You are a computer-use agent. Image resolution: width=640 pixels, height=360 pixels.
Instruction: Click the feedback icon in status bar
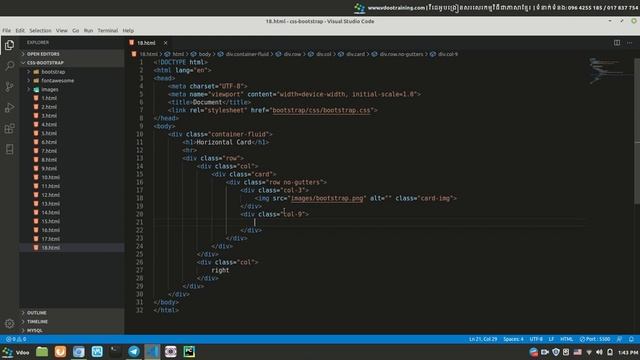coord(620,339)
